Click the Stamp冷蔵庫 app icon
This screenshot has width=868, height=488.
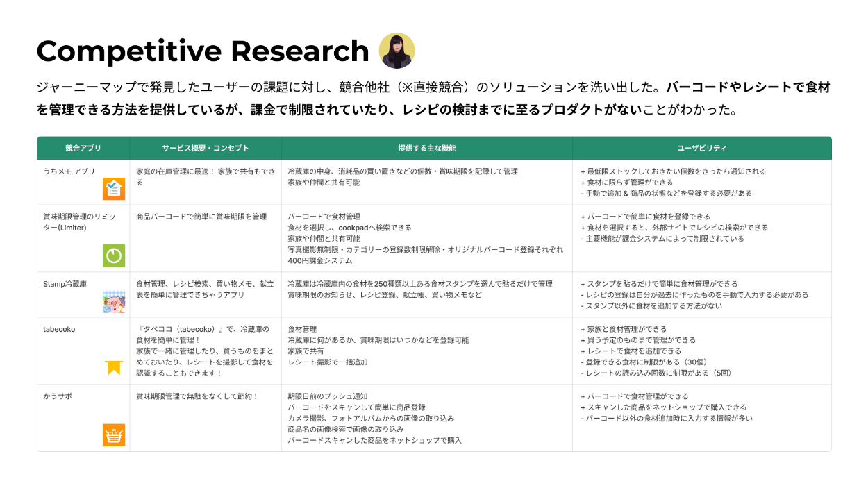point(114,302)
